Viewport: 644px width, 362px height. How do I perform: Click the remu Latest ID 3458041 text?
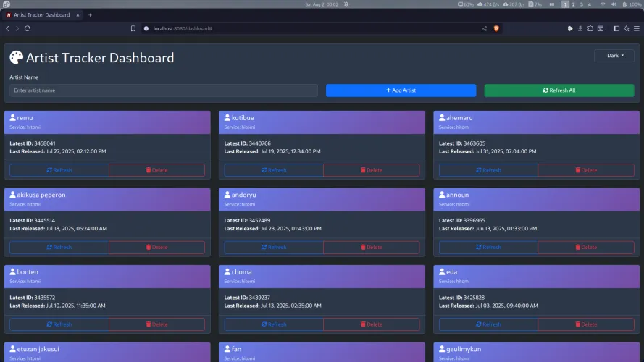[x=33, y=143]
